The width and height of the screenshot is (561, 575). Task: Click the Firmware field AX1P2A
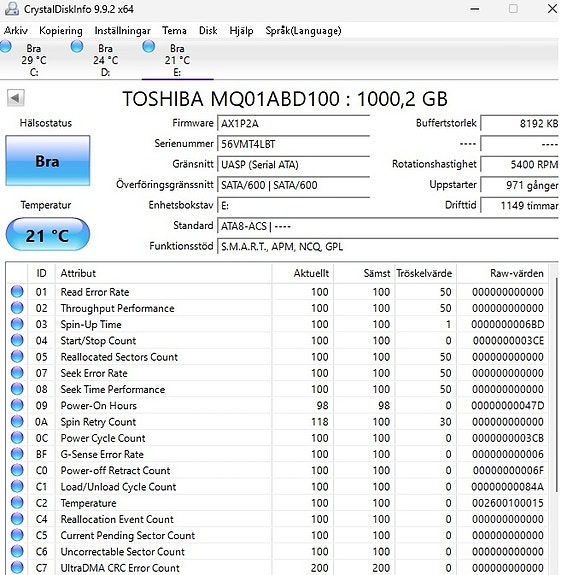click(293, 124)
